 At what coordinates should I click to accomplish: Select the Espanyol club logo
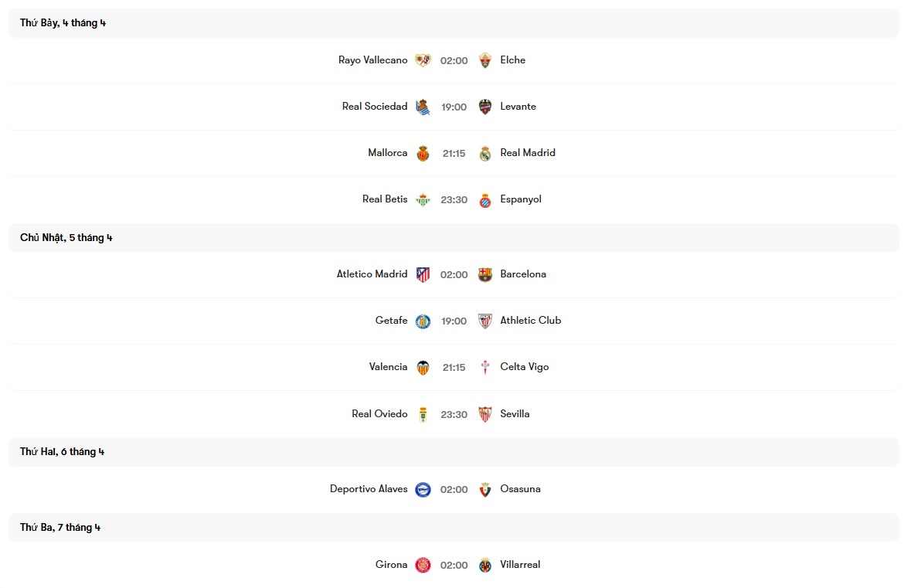tap(484, 199)
